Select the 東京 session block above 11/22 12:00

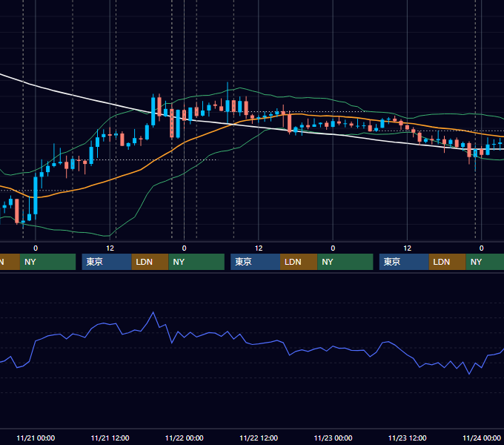pos(255,262)
